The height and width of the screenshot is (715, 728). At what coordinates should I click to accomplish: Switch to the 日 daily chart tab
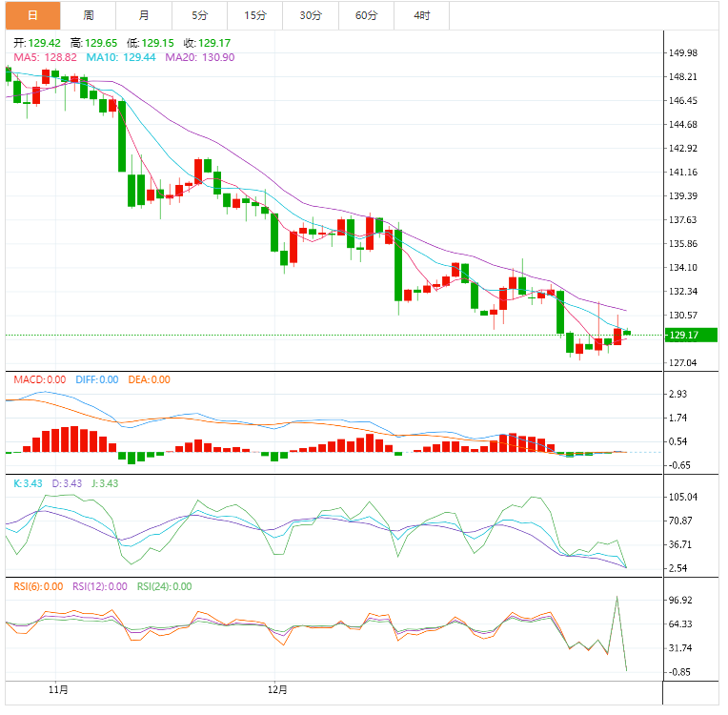click(32, 15)
